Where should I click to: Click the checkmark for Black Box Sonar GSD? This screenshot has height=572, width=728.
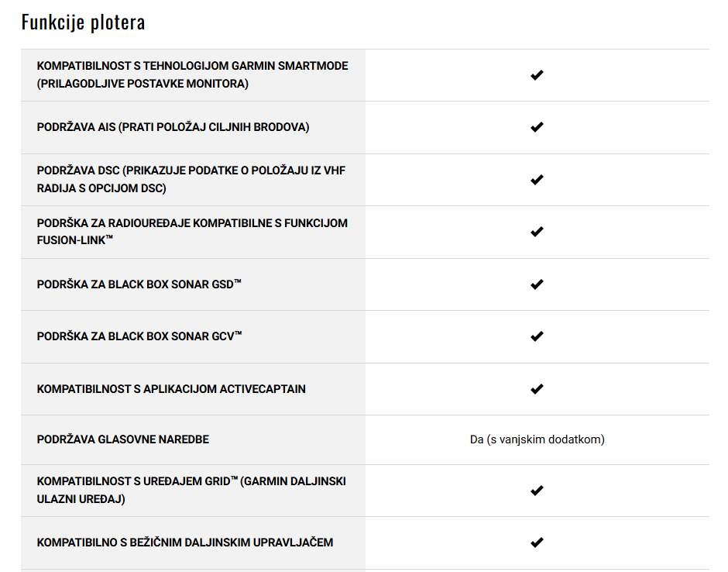pyautogui.click(x=537, y=284)
